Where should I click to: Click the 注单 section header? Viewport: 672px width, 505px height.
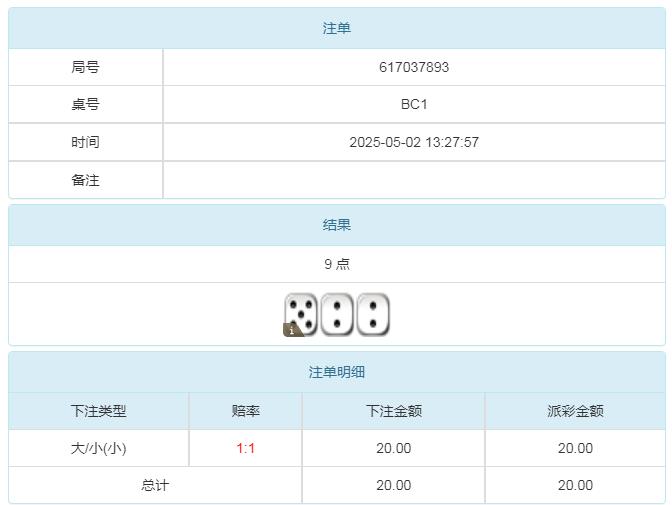[336, 29]
